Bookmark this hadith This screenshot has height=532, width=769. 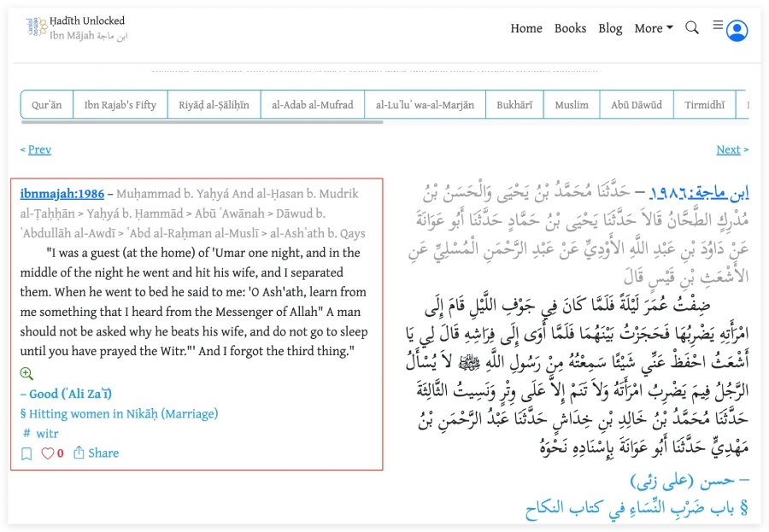tap(26, 453)
